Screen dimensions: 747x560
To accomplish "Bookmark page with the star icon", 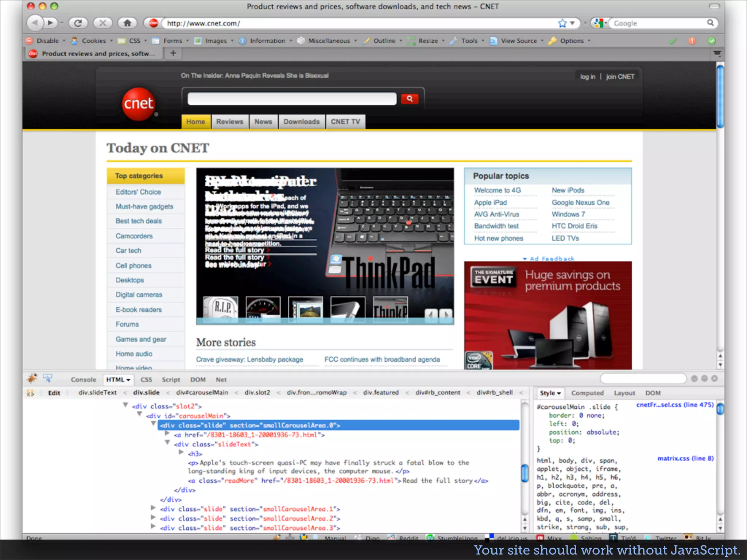I will coord(562,23).
